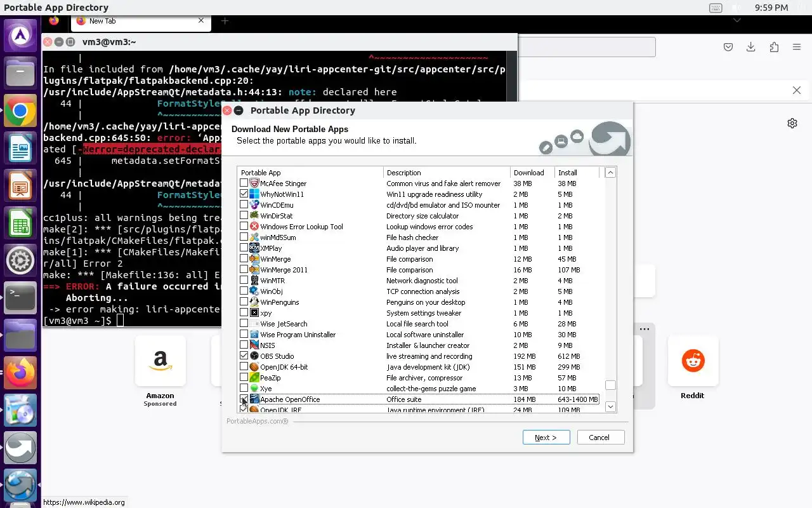Click the WinPenguins penguin icon
Viewport: 812px width, 508px height.
254,302
